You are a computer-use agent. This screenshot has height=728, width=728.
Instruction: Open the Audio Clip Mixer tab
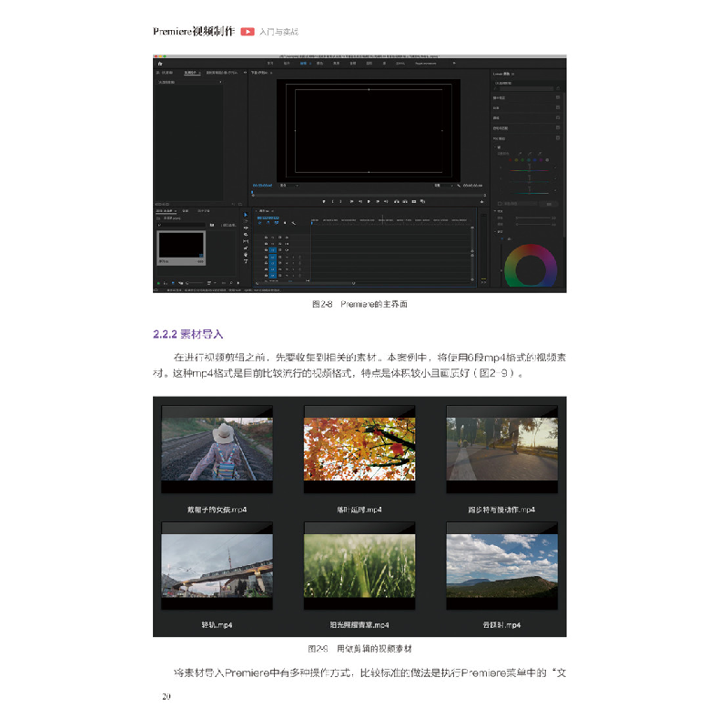point(221,73)
